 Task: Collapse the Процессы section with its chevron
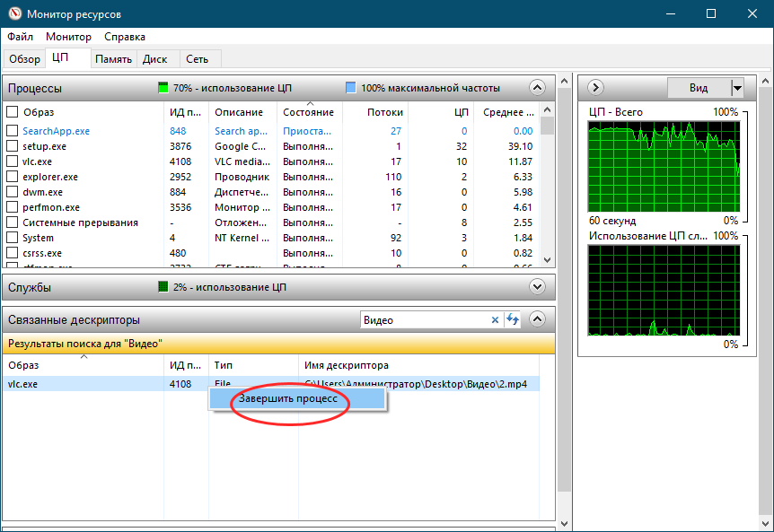(x=537, y=88)
